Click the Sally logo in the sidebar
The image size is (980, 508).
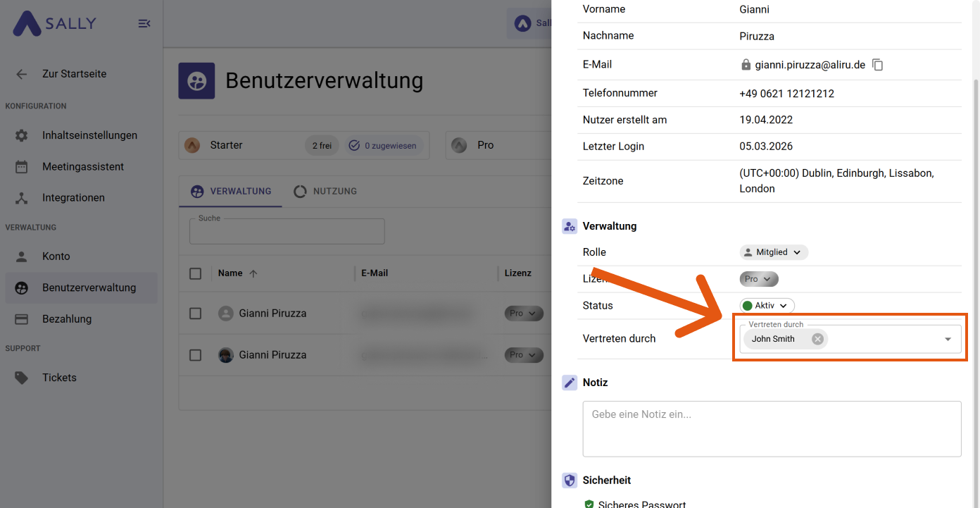(54, 23)
